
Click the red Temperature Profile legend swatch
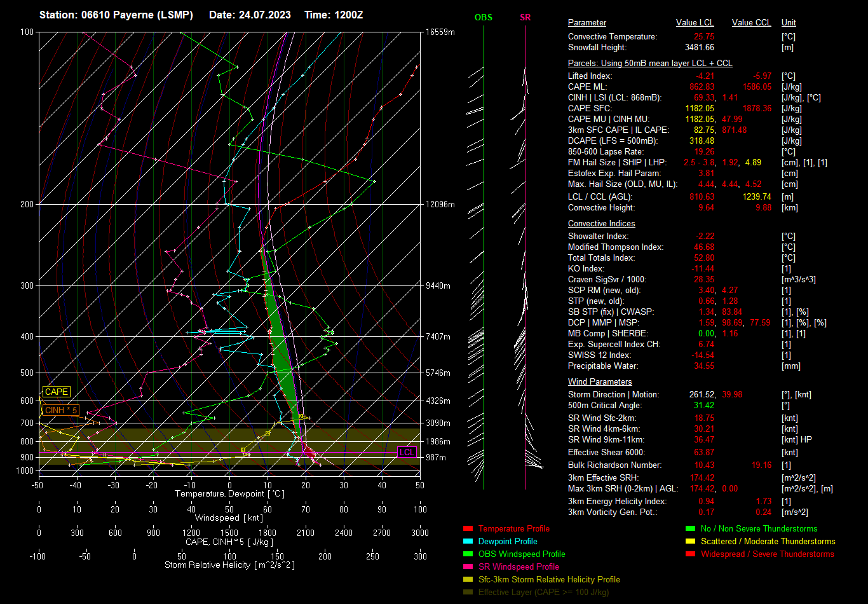(x=468, y=529)
